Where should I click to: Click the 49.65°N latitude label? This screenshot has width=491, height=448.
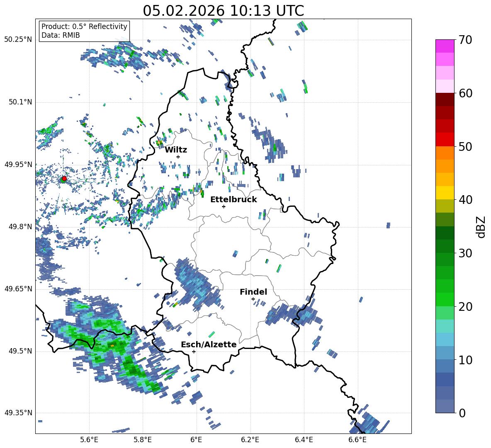18,289
